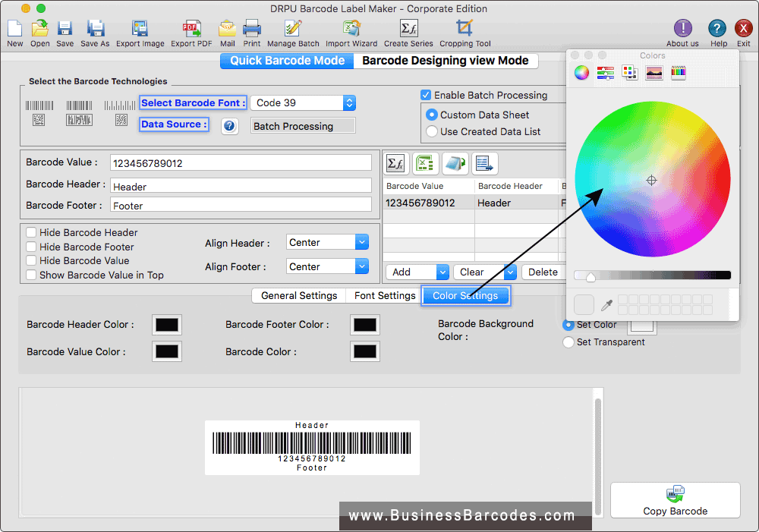Click the Print toolbar icon
This screenshot has width=759, height=532.
pyautogui.click(x=252, y=29)
